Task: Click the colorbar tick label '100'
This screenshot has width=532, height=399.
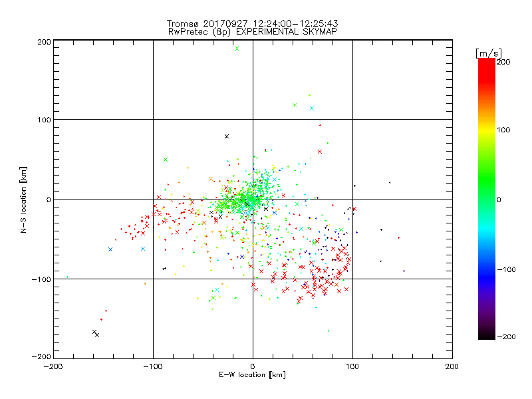Action: click(x=503, y=130)
